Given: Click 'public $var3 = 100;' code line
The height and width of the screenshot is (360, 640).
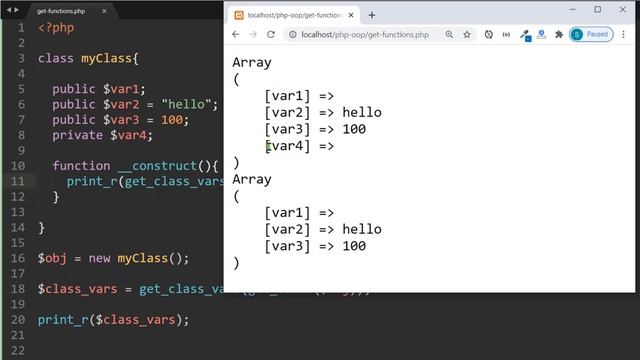Looking at the screenshot, I should point(120,120).
